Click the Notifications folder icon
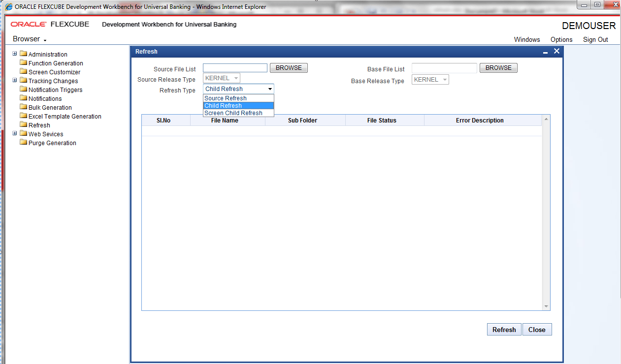 (23, 98)
